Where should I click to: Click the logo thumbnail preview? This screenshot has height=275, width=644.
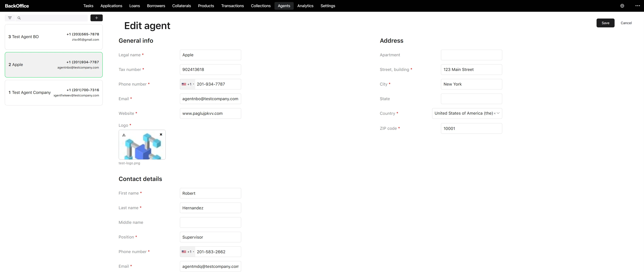tap(142, 145)
